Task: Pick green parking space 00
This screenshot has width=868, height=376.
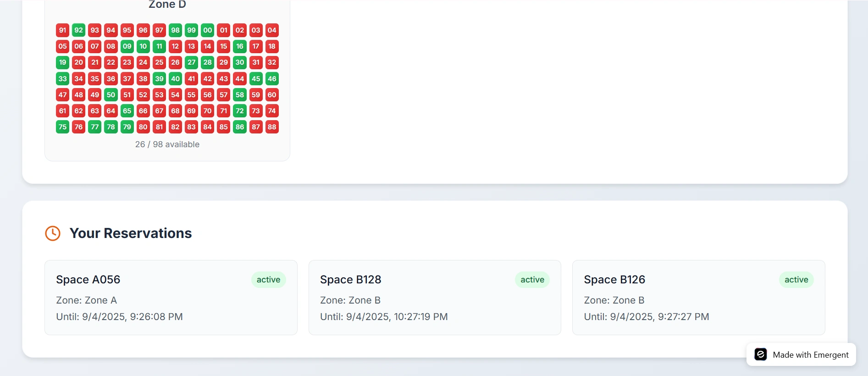Action: 208,30
